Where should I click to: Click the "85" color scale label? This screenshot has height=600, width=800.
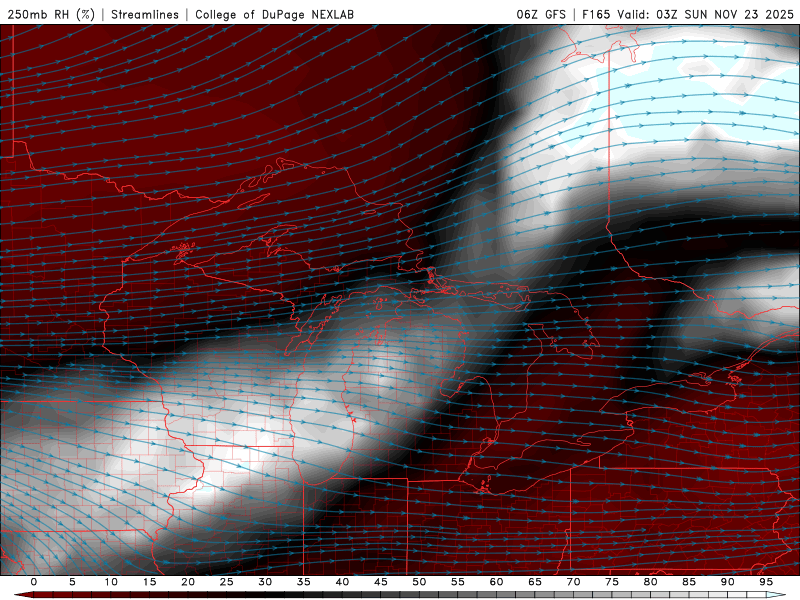click(x=689, y=582)
